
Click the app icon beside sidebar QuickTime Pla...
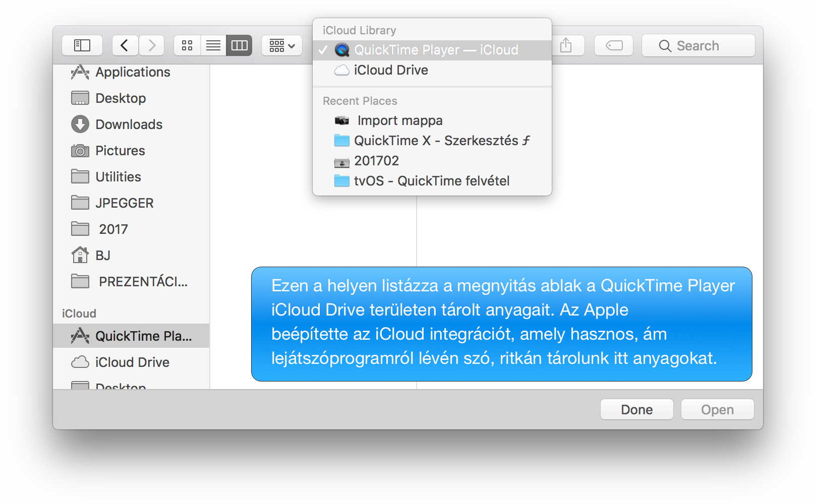[x=80, y=336]
